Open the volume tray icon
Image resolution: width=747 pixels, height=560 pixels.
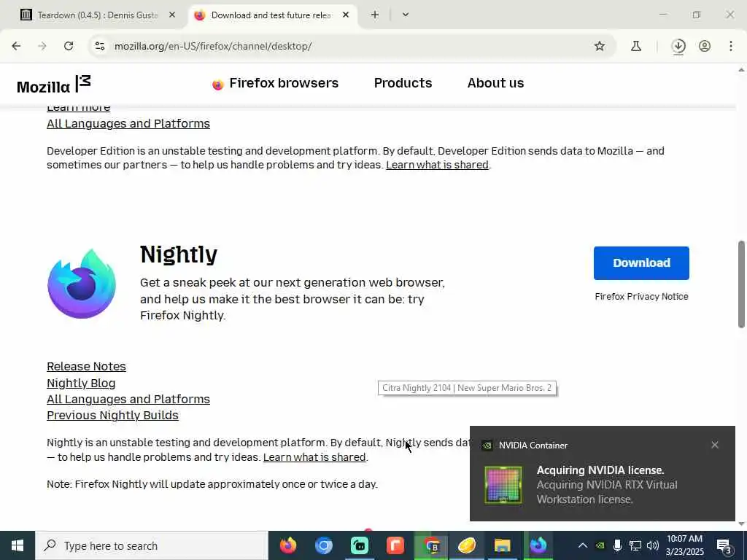[x=653, y=545]
